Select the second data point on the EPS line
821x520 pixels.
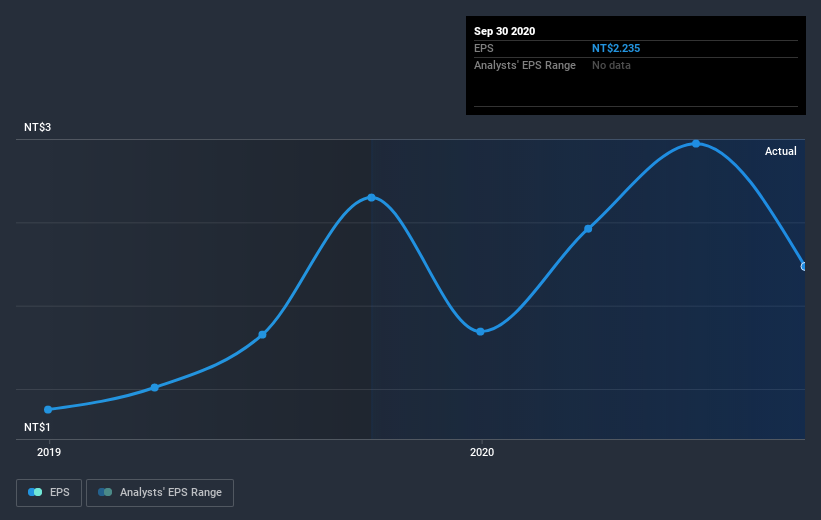tap(154, 388)
